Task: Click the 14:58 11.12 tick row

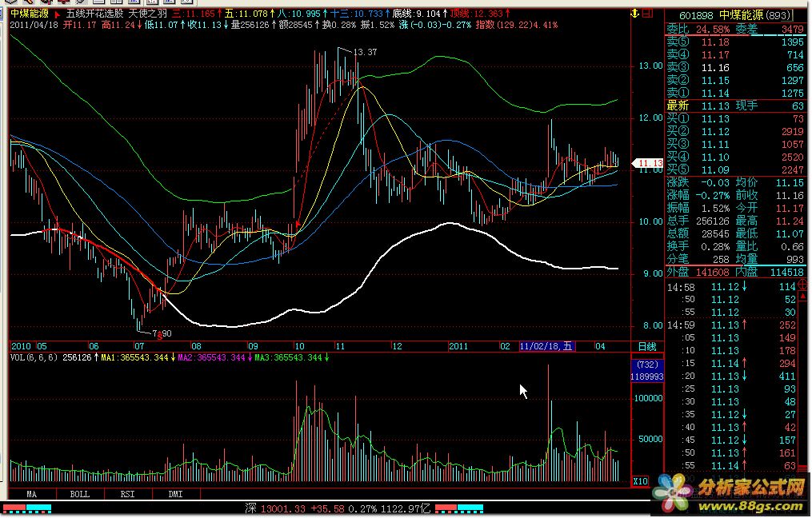Action: (x=732, y=287)
